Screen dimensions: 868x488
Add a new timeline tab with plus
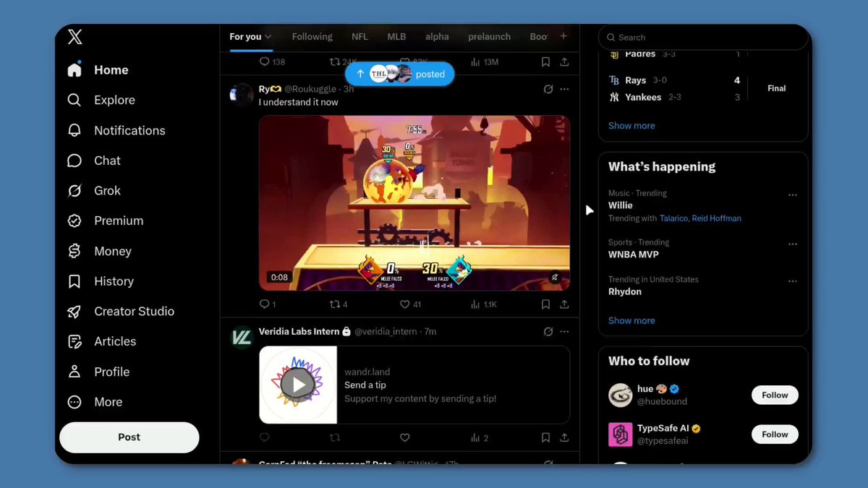(x=563, y=36)
